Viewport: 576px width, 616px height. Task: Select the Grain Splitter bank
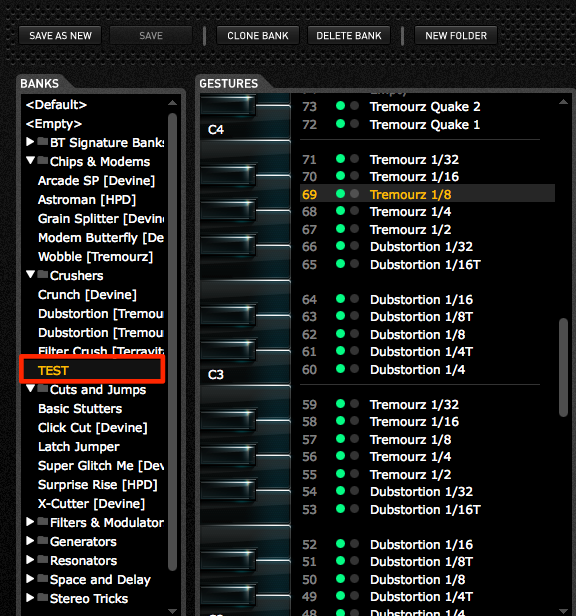click(101, 219)
